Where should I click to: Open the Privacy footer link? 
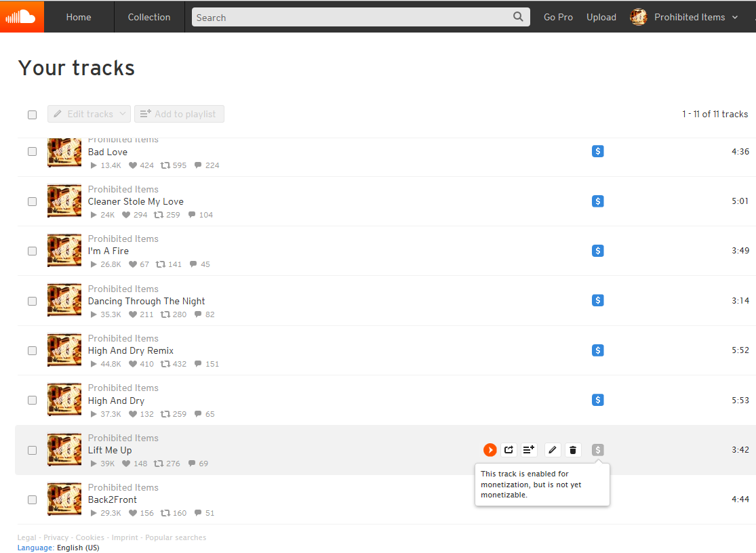click(x=56, y=537)
